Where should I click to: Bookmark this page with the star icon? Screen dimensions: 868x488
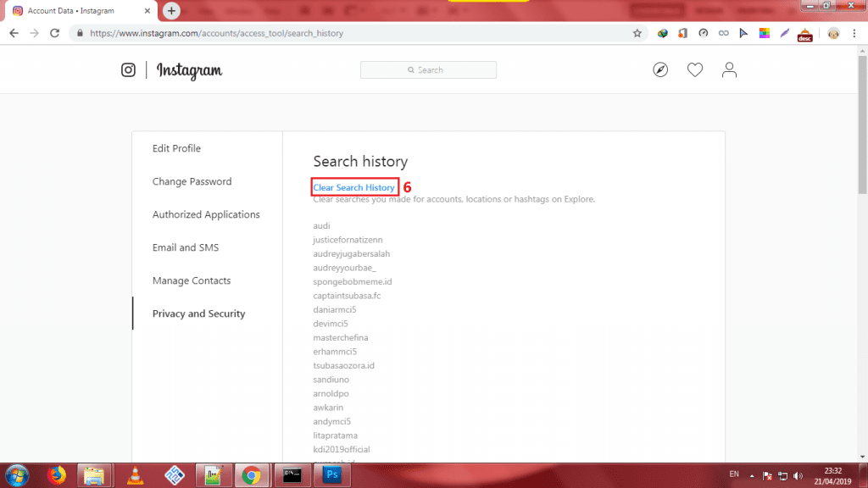[x=637, y=33]
